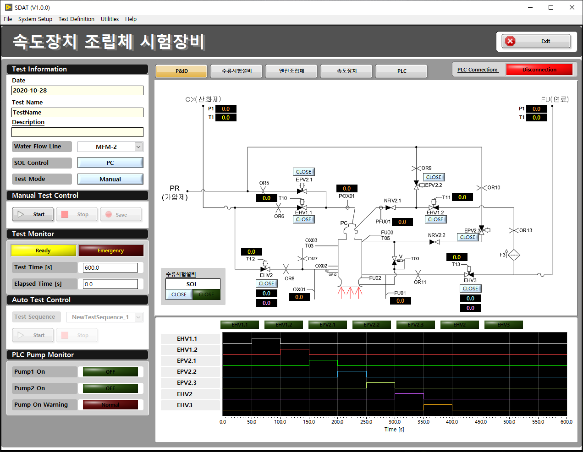Click the Test Time input field
Viewport: 583px width, 452px height.
pyautogui.click(x=110, y=268)
